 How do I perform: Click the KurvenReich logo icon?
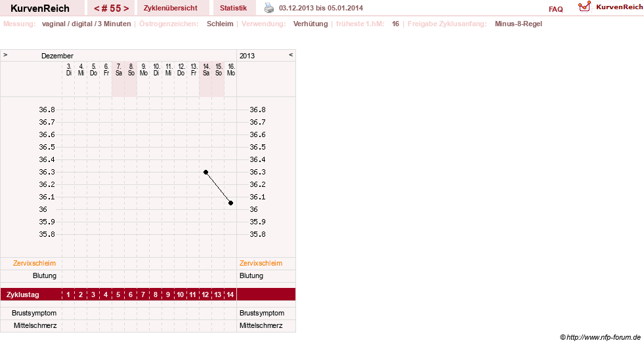(584, 7)
